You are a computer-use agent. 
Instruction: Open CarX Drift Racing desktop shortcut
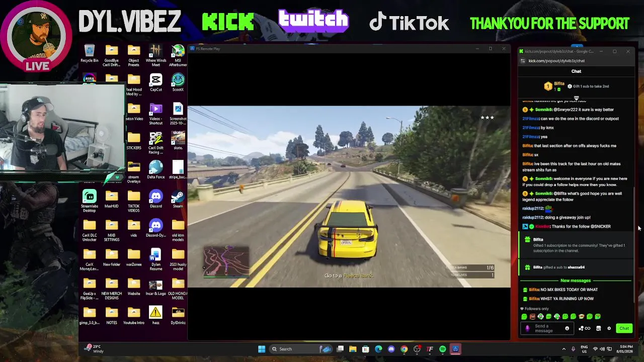(156, 143)
